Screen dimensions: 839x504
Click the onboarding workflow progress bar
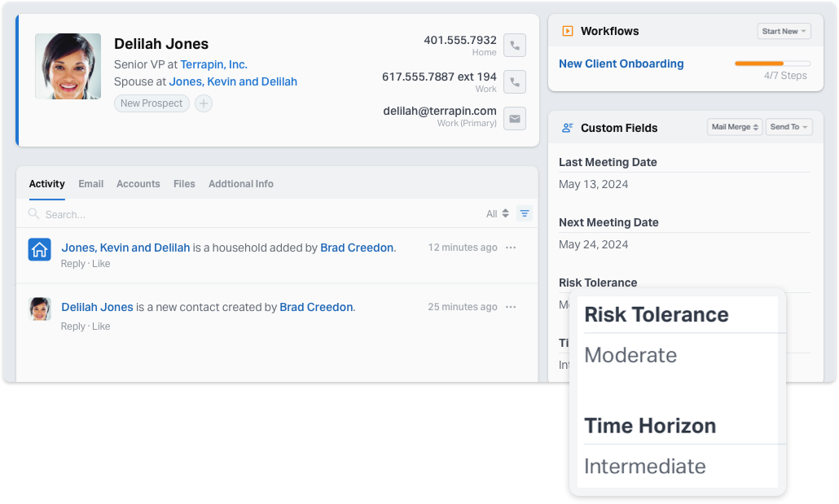[x=773, y=64]
